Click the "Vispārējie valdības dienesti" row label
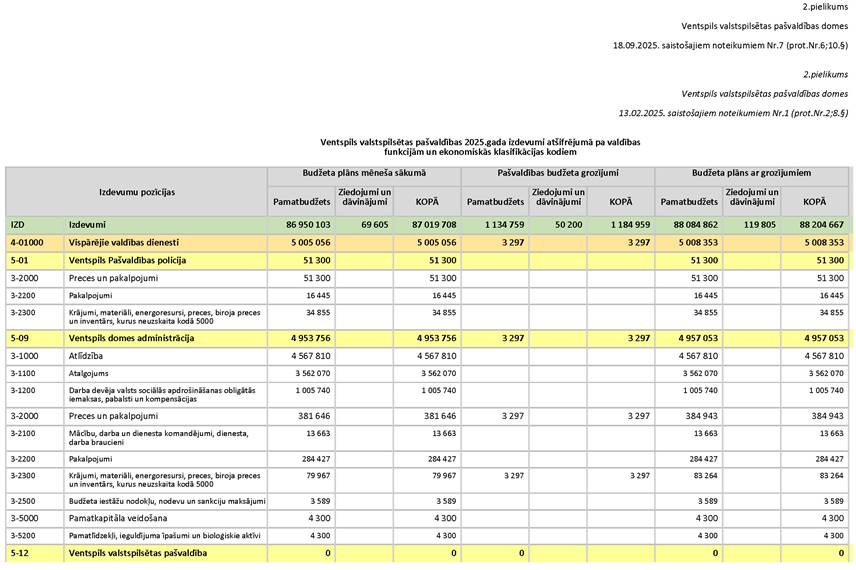Viewport: 856px width, 570px height. tap(124, 242)
